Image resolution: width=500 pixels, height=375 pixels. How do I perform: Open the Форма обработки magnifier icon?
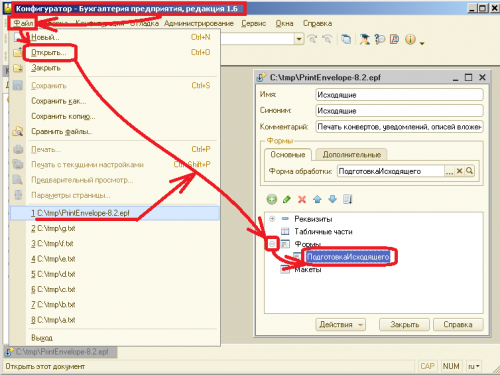point(469,171)
